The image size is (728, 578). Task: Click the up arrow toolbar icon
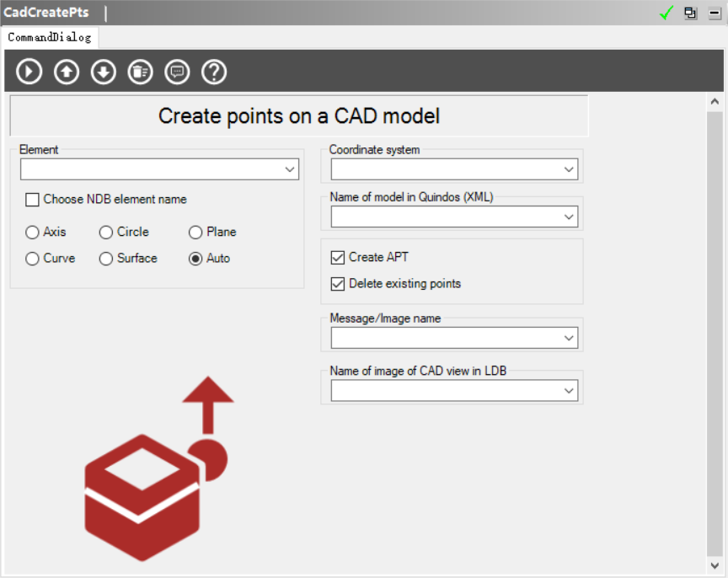point(67,72)
